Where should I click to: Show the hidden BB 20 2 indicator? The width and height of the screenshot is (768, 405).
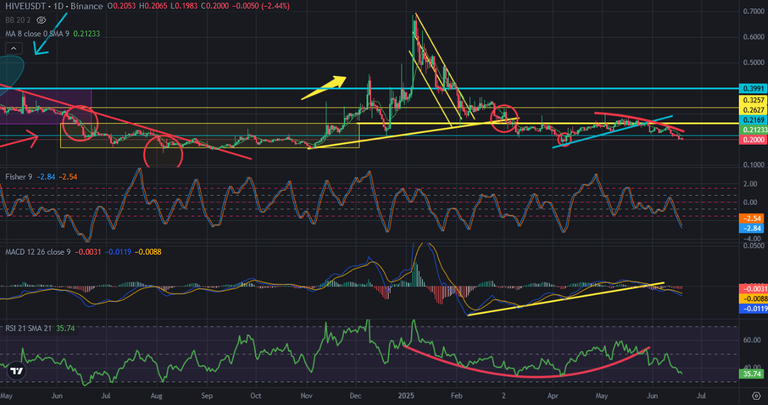[42, 20]
